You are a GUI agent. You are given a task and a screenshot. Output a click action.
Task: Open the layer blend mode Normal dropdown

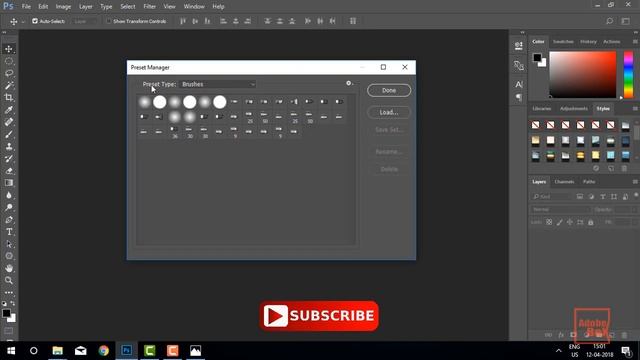pos(561,209)
